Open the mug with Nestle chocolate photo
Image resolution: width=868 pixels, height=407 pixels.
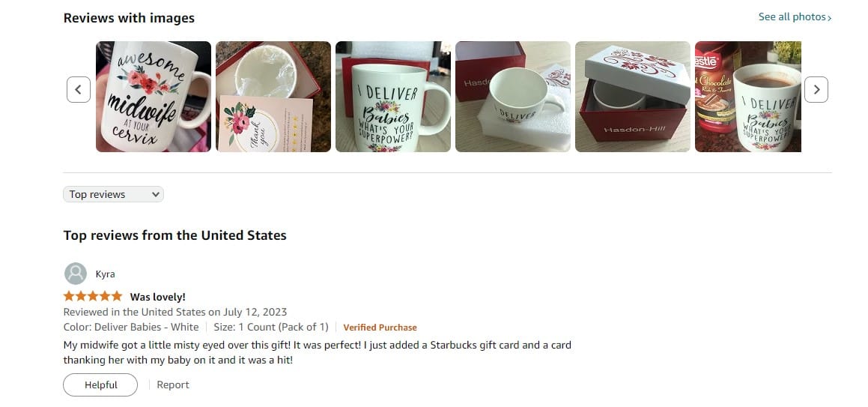748,97
